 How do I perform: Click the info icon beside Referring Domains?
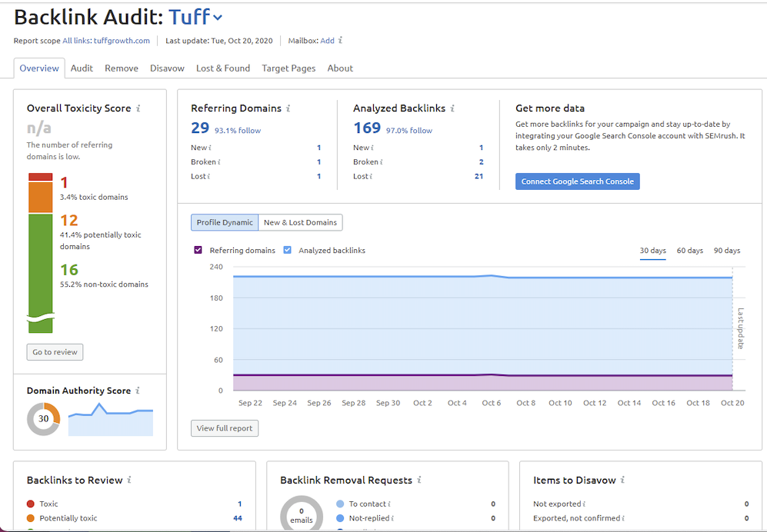point(287,108)
